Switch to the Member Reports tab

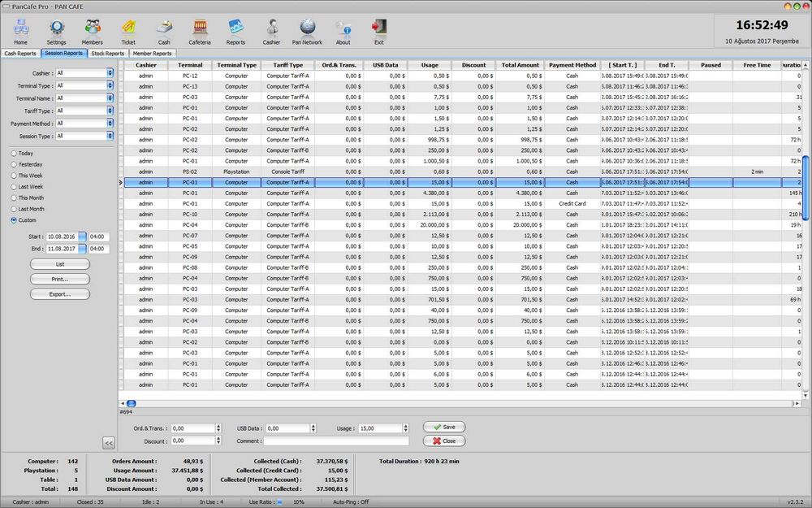click(x=153, y=54)
